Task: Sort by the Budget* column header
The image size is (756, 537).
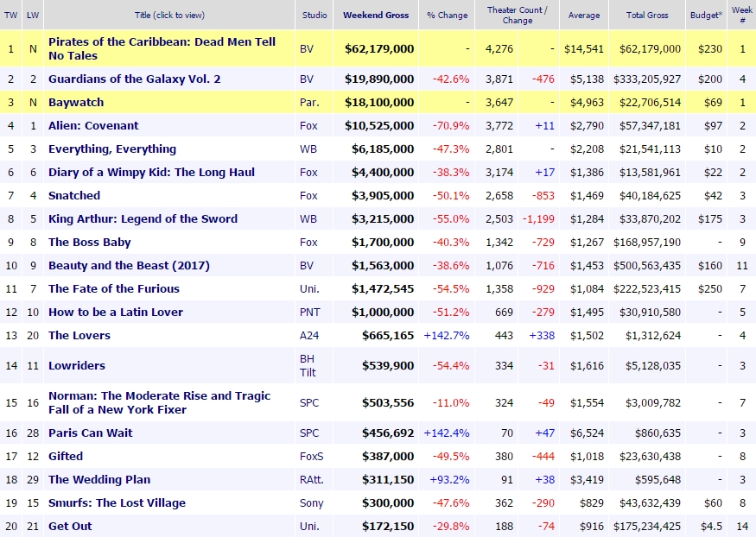Action: (x=707, y=15)
